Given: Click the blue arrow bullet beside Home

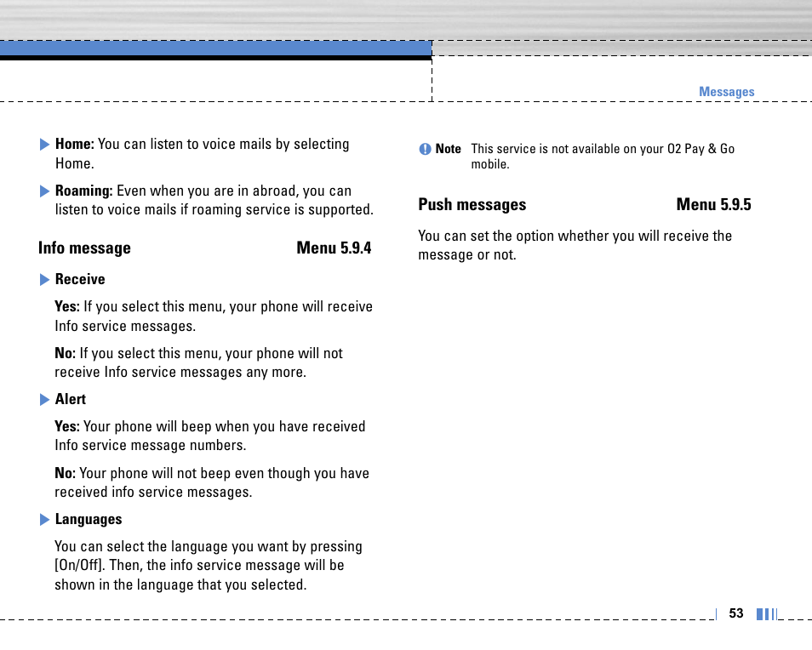Looking at the screenshot, I should coord(44,145).
